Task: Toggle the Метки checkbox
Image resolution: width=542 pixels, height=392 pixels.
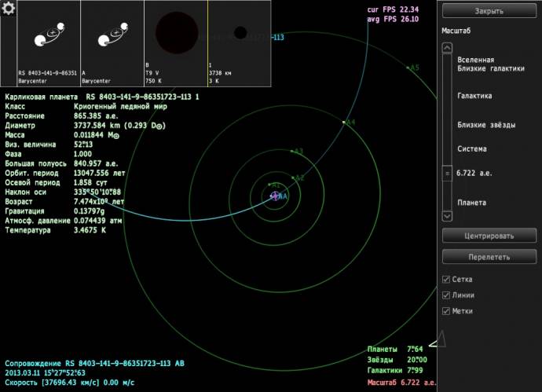Action: point(446,311)
